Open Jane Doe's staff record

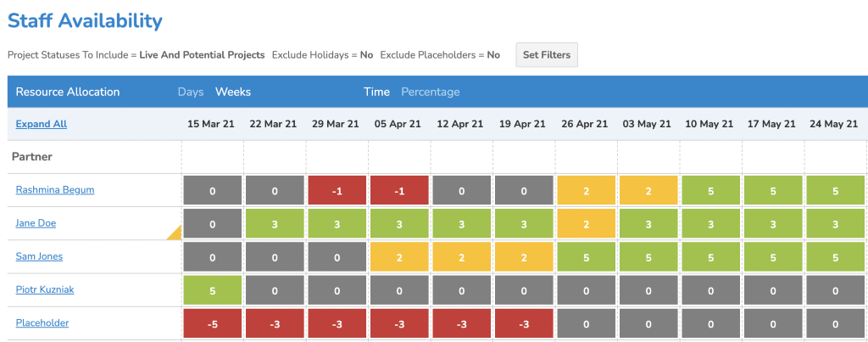[x=36, y=223]
